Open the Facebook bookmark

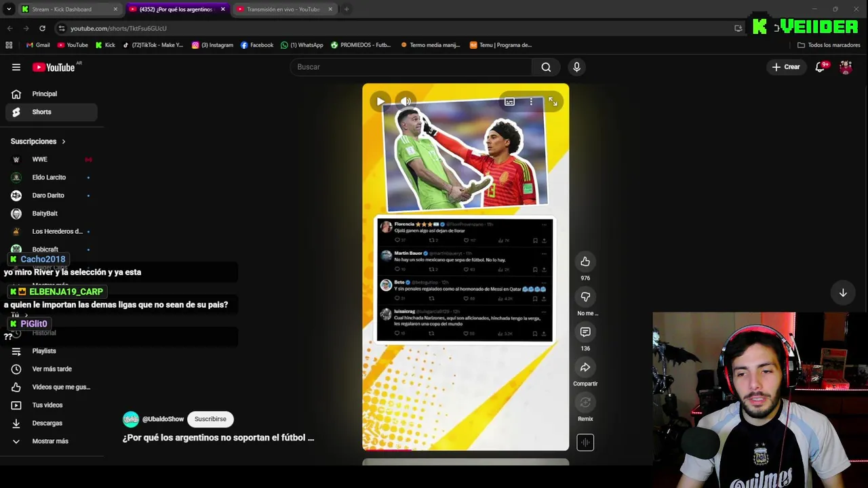coord(257,45)
